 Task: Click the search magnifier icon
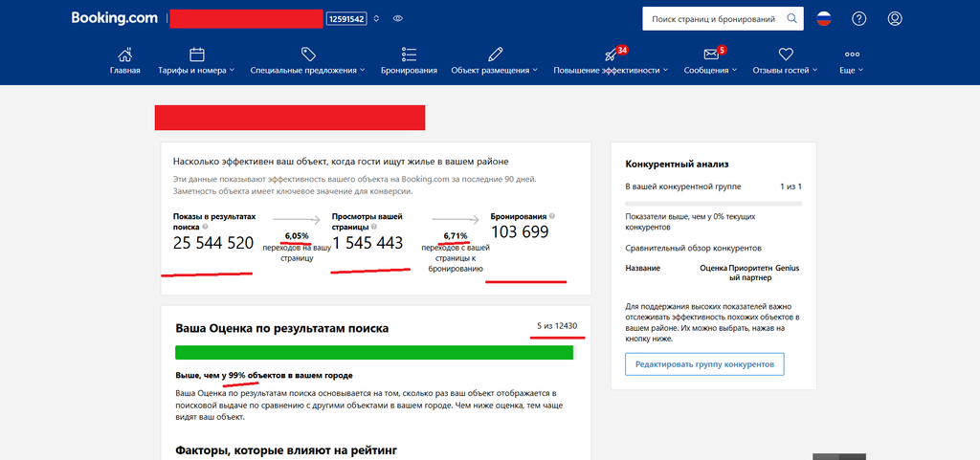click(x=791, y=19)
